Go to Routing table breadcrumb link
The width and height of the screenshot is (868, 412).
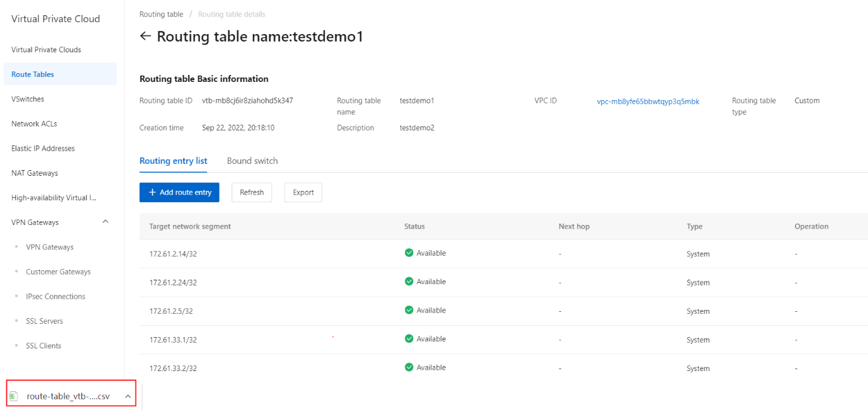tap(161, 14)
